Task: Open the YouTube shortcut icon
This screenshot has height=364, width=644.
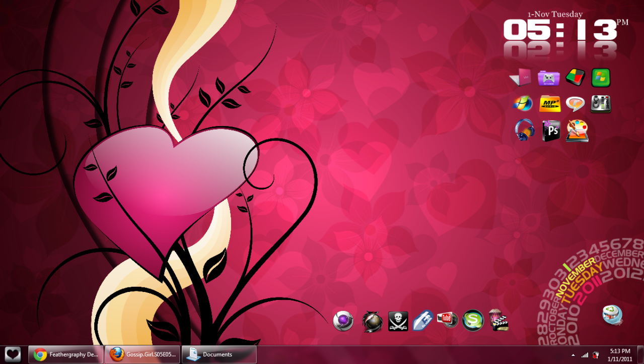Action: click(x=447, y=320)
